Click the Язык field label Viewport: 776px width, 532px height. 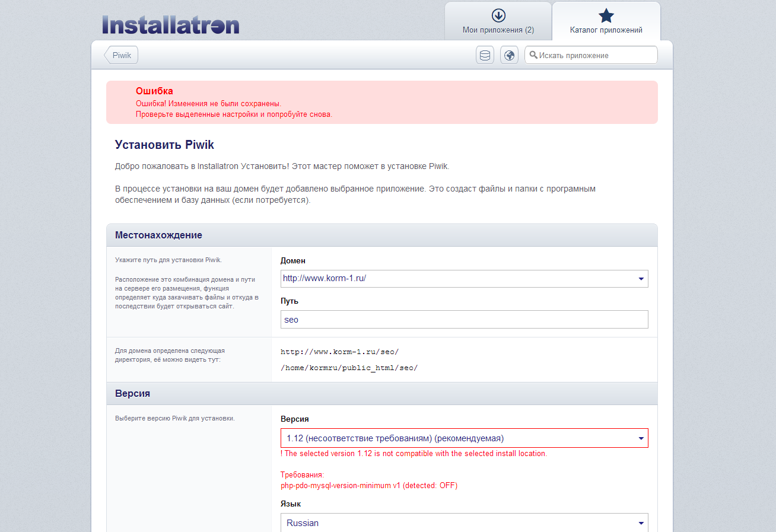tap(291, 504)
